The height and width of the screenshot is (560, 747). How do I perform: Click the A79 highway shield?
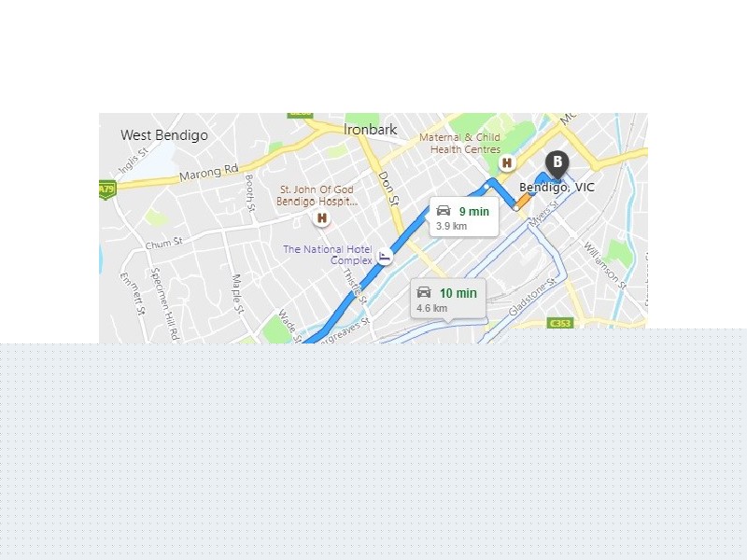tap(107, 189)
